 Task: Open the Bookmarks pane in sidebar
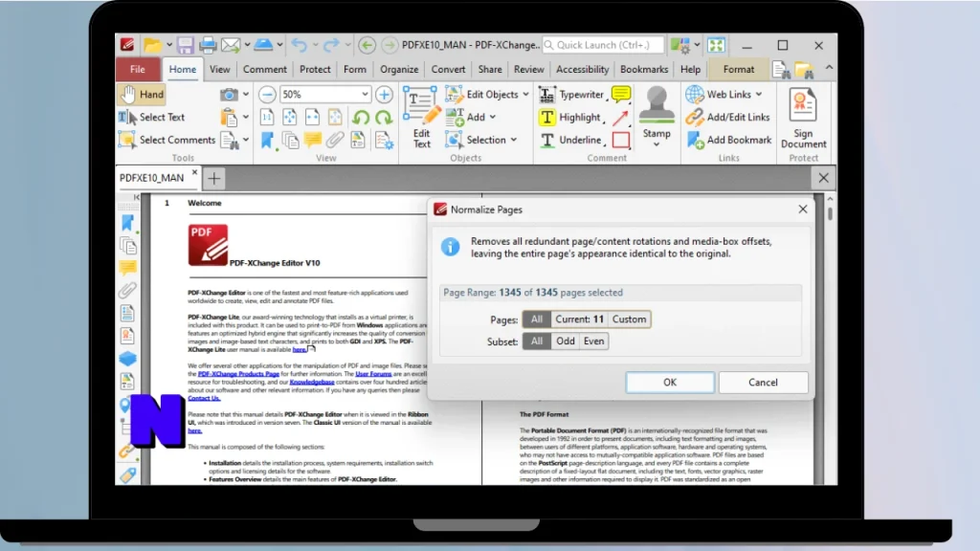[127, 223]
